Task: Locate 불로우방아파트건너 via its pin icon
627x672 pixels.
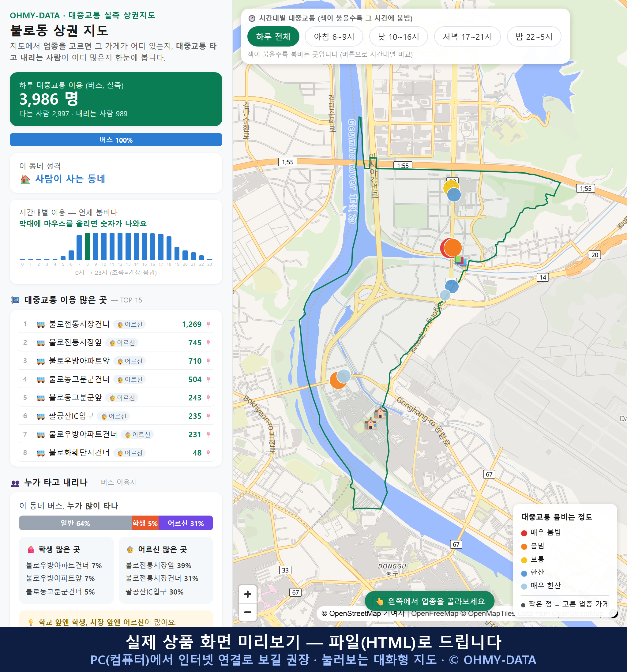Action: tap(208, 434)
